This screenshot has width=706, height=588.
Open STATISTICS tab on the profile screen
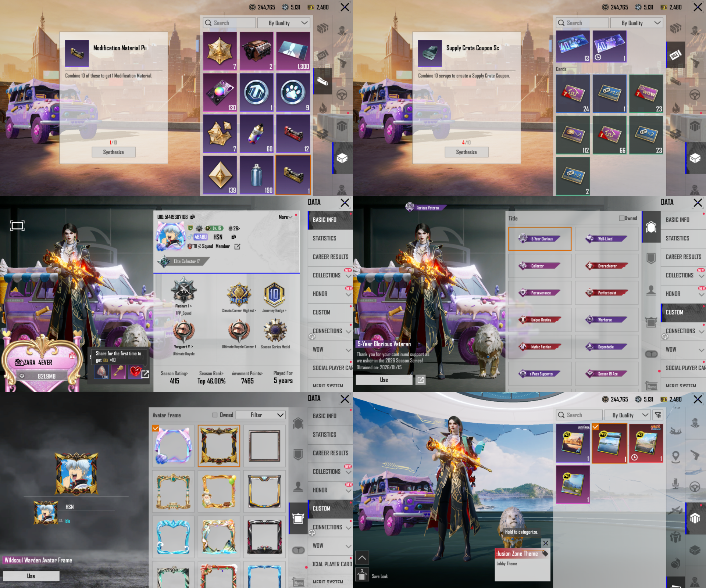(x=330, y=238)
